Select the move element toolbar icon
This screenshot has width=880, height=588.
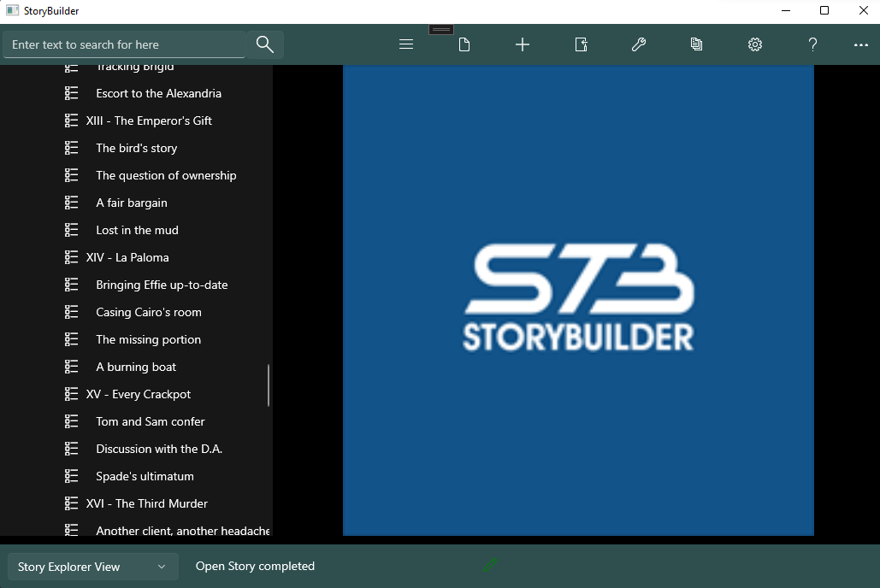point(580,44)
